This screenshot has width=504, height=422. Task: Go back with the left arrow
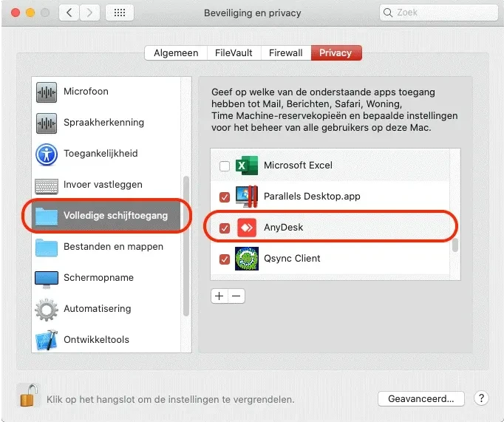point(69,13)
